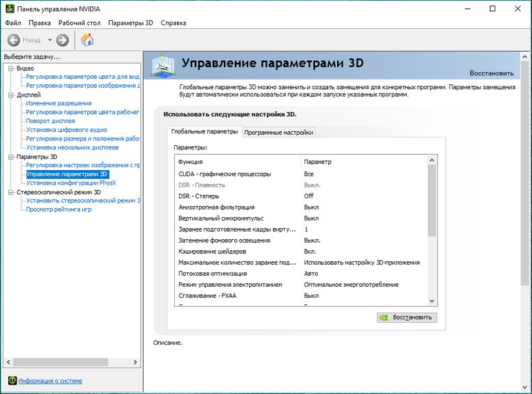532x394 pixels.
Task: Open the Справка menu
Action: [173, 23]
